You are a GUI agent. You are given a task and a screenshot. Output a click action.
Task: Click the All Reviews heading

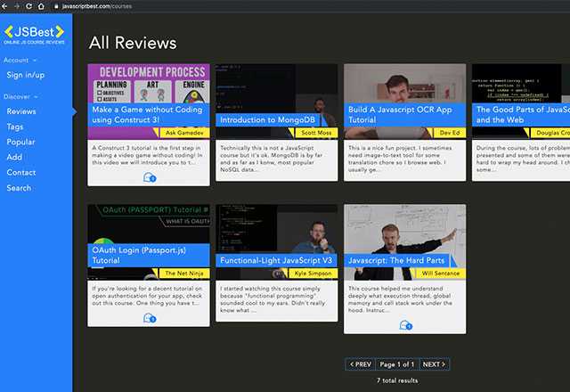[133, 43]
